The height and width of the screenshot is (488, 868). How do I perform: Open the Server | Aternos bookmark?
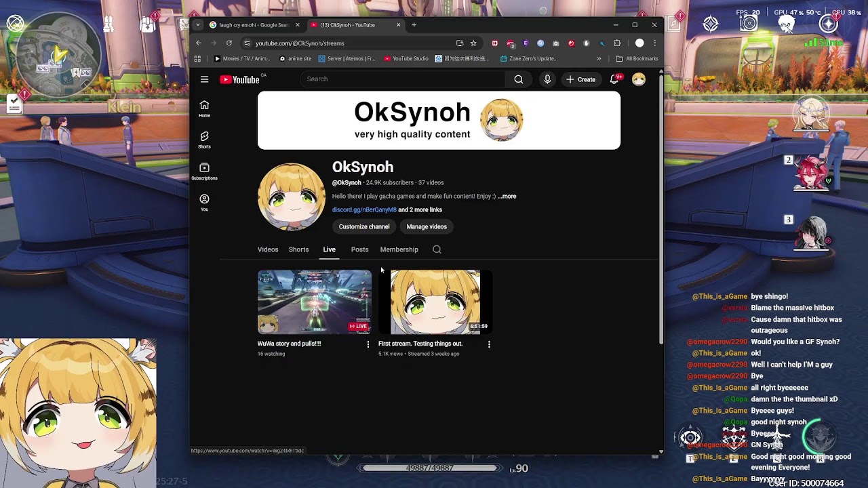[x=347, y=59]
